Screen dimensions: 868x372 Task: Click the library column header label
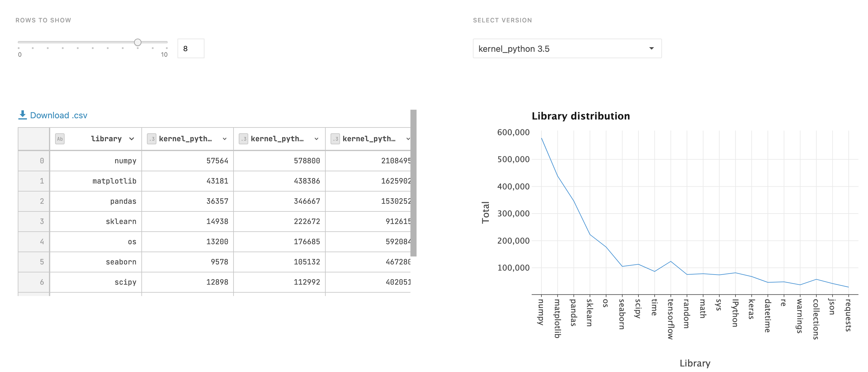pos(106,139)
